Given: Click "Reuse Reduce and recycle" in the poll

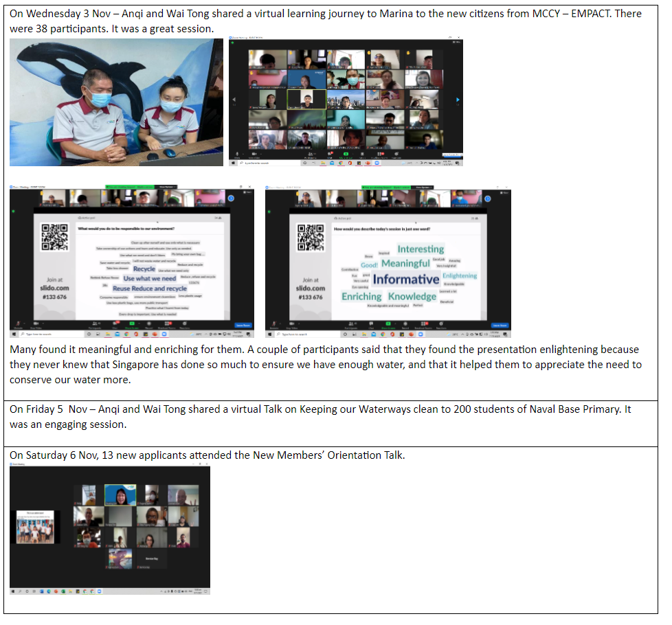Looking at the screenshot, I should pos(150,288).
